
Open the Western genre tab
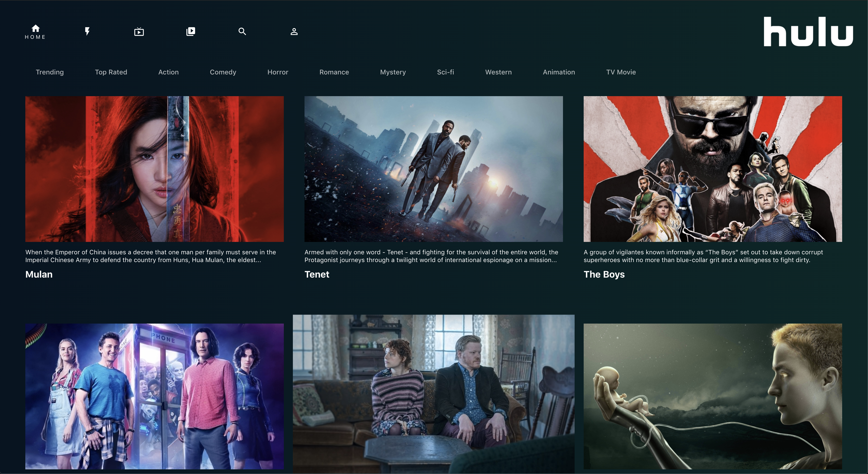coord(498,72)
